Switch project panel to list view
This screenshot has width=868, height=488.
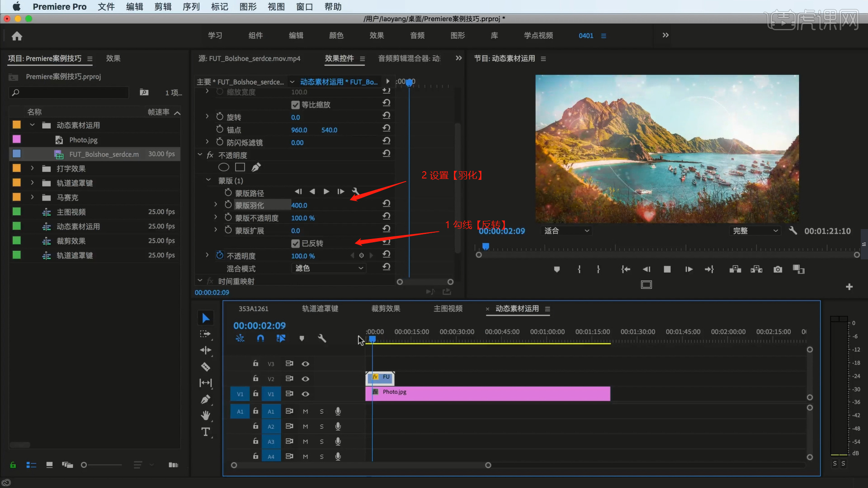[31, 465]
